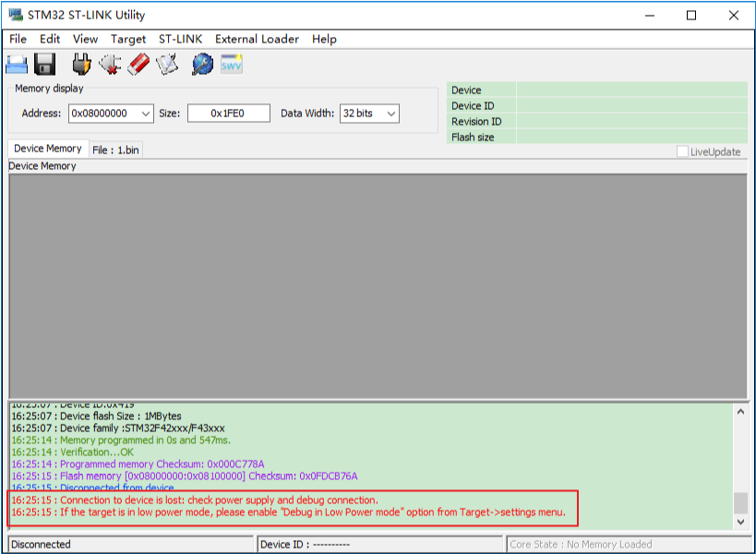Click the 'Device ID' info row label
Viewport: 756px width, 554px height.
(x=473, y=106)
